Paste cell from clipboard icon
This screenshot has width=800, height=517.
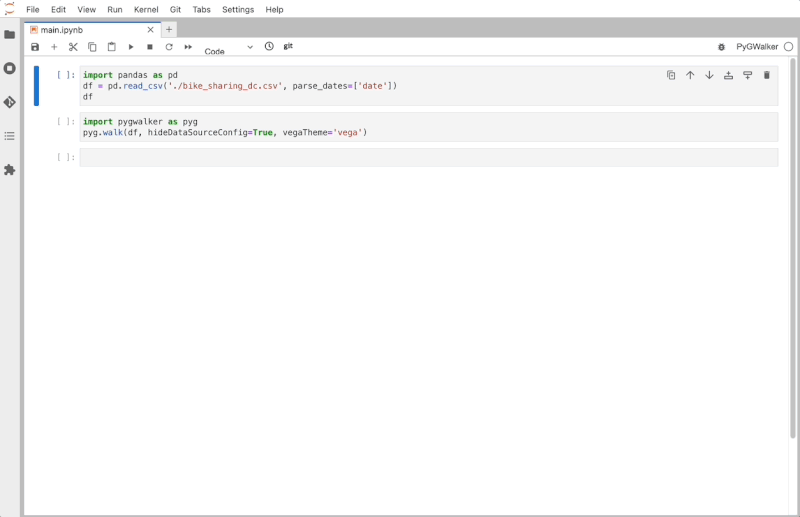click(111, 47)
